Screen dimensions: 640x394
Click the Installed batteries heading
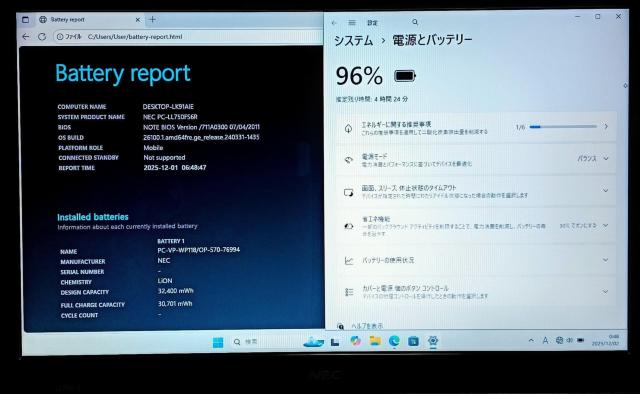tap(93, 217)
